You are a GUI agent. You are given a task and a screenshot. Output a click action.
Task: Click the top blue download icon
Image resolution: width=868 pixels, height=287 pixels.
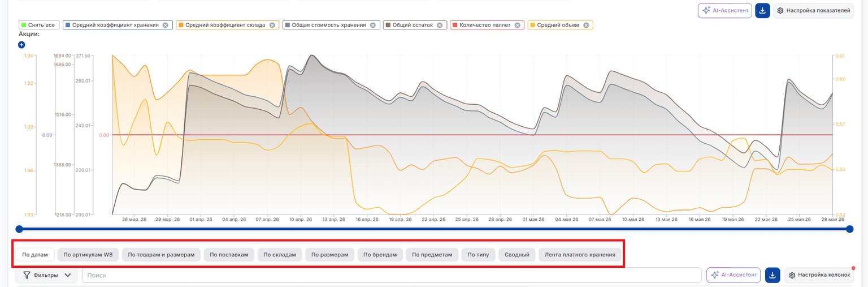coord(763,11)
